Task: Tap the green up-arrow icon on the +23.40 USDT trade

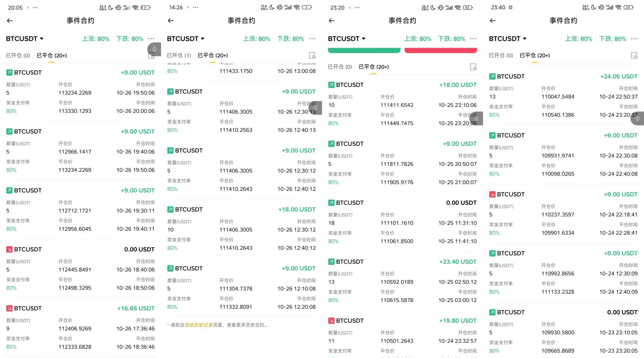Action: 331,262
